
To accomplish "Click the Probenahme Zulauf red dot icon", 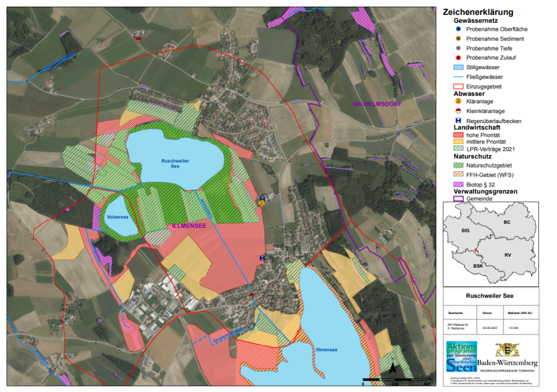I will (457, 58).
